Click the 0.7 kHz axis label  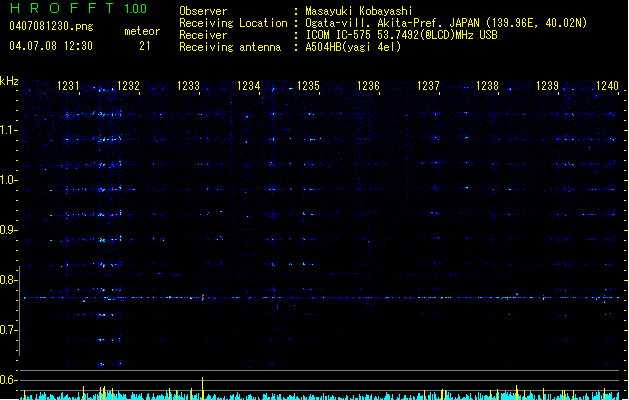tap(8, 330)
